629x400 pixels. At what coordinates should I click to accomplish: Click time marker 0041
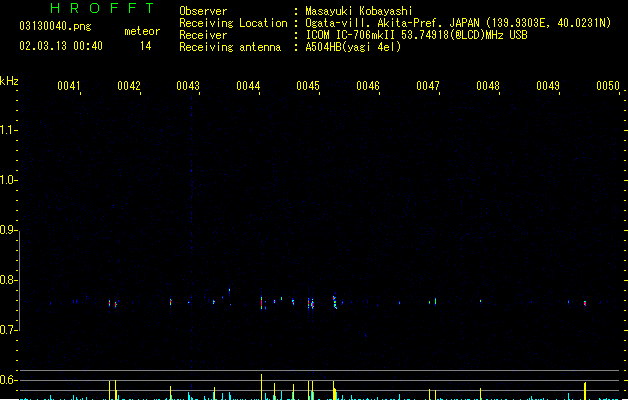(x=69, y=86)
